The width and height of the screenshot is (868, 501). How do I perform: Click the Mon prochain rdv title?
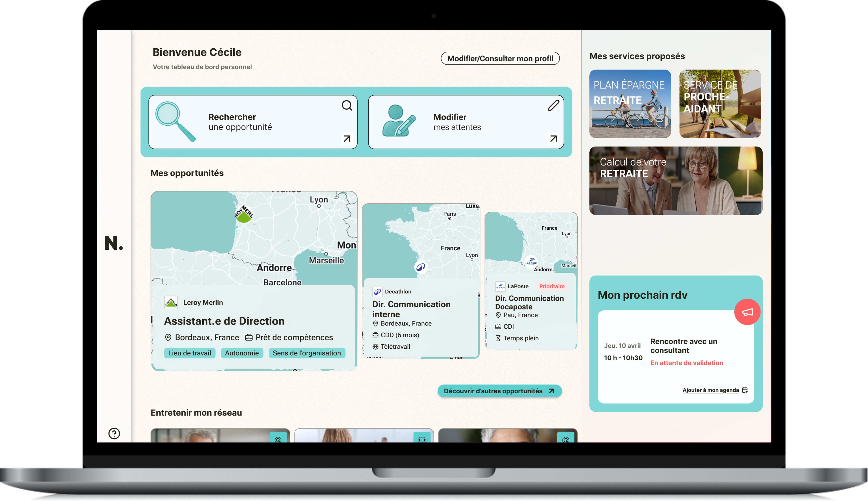click(x=642, y=295)
